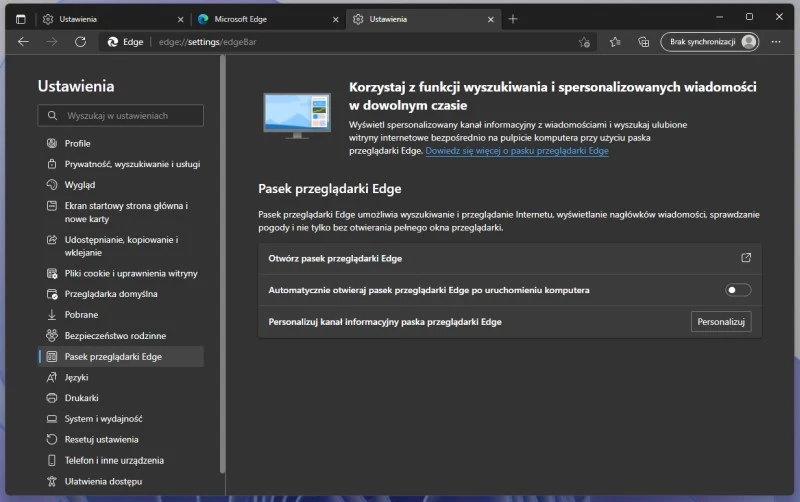Click the external-link icon for Otwórz pasek
The image size is (800, 502).
click(745, 258)
